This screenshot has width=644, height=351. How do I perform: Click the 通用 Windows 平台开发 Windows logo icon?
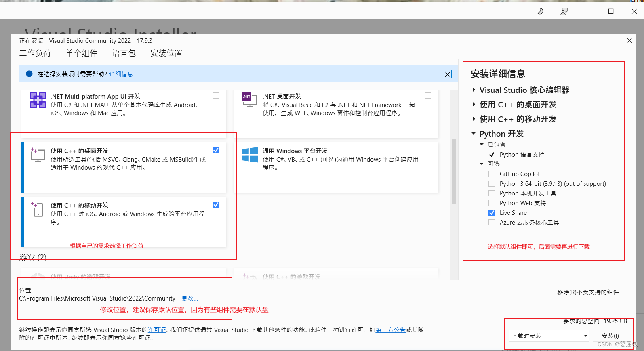pyautogui.click(x=250, y=155)
